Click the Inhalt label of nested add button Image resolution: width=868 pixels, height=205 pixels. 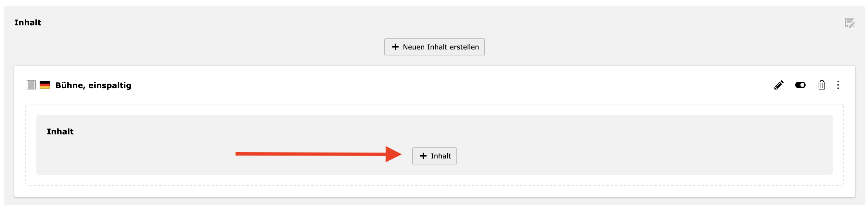click(x=441, y=156)
